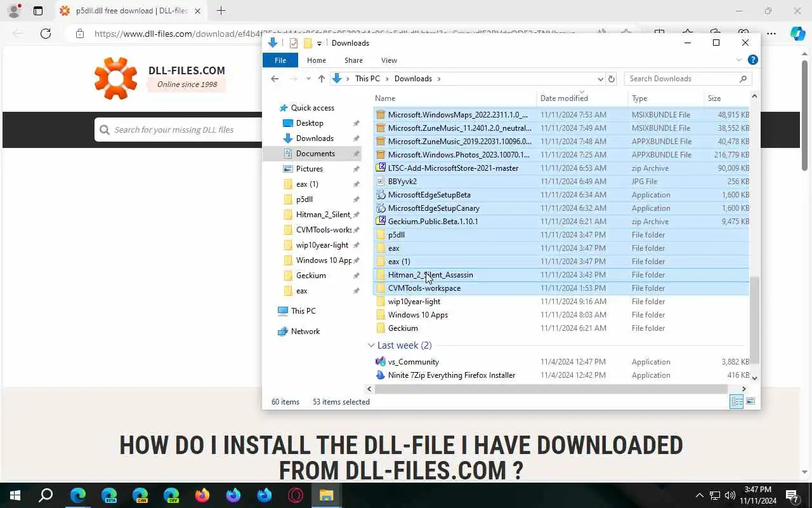
Task: Open the File tab in Explorer ribbon
Action: [x=280, y=60]
